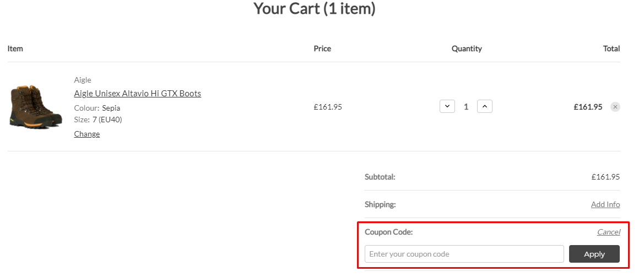Click the Coupon Code label
The height and width of the screenshot is (277, 644).
coord(388,232)
